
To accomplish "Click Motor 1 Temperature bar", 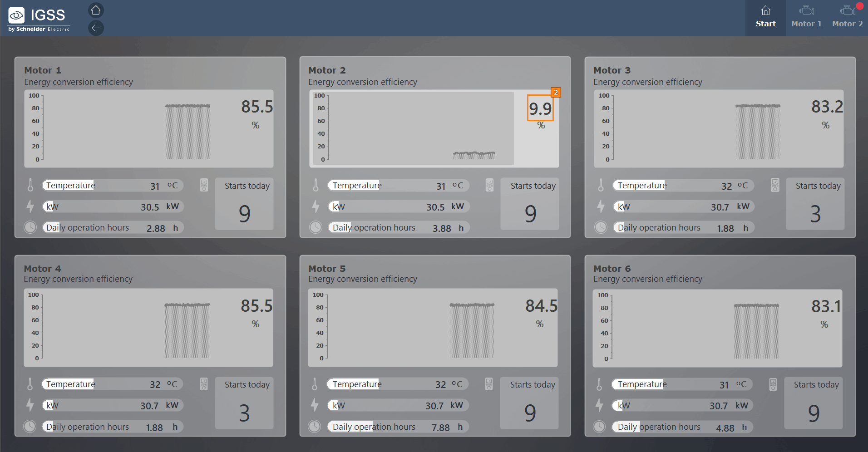I will [113, 186].
